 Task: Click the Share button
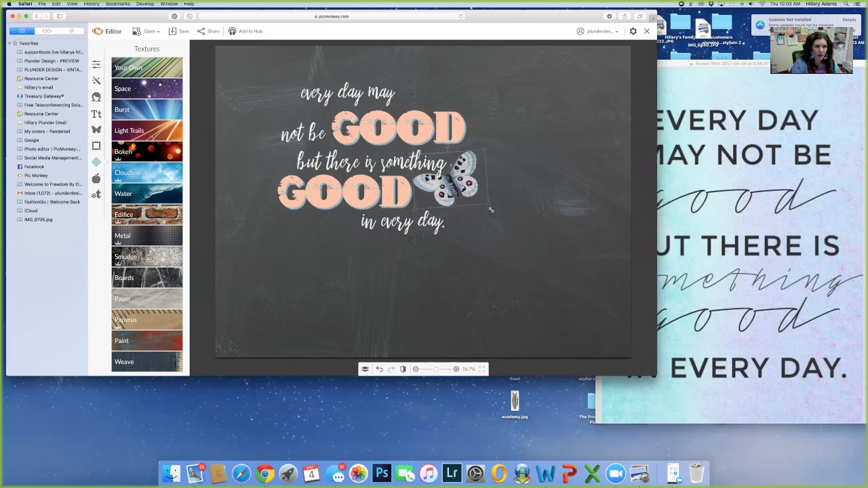(208, 31)
